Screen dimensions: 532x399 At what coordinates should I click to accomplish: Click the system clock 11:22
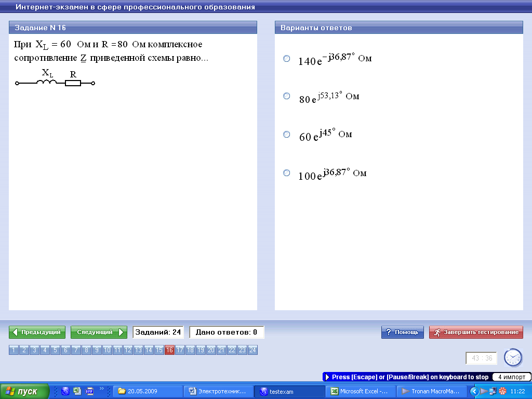coord(517,392)
